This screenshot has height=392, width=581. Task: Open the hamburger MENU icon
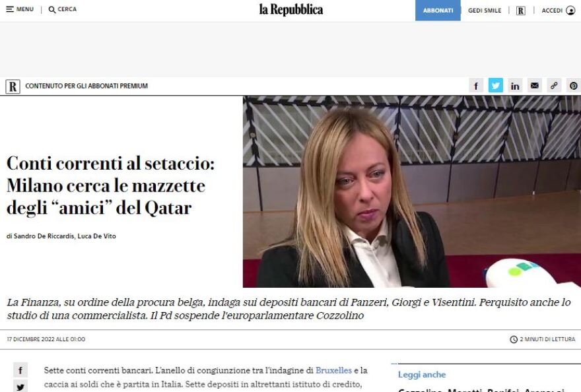tap(10, 9)
